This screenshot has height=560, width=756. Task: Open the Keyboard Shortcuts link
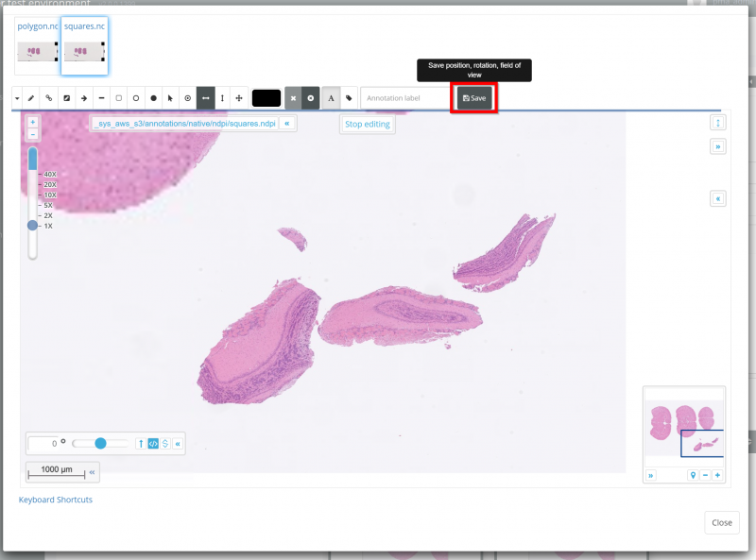point(56,500)
